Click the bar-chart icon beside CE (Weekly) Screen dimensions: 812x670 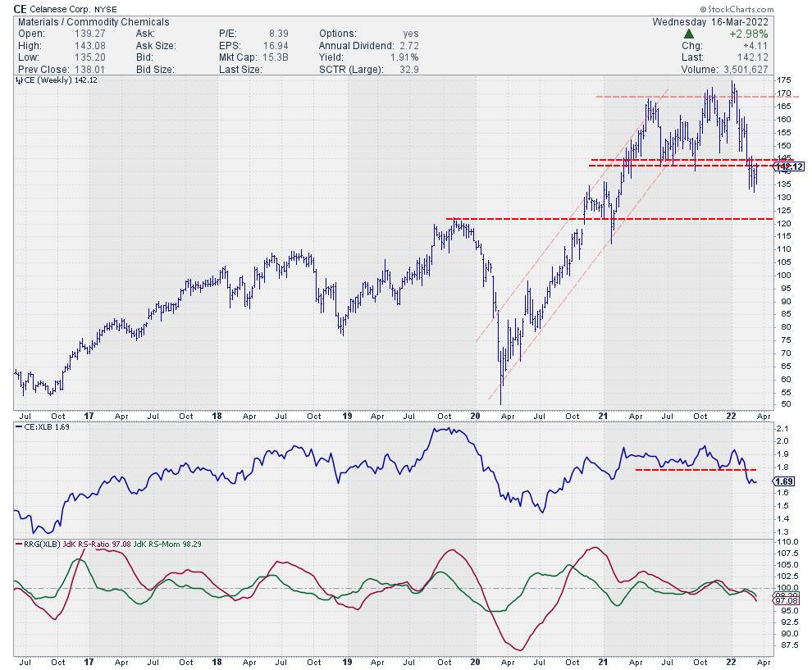[20, 80]
